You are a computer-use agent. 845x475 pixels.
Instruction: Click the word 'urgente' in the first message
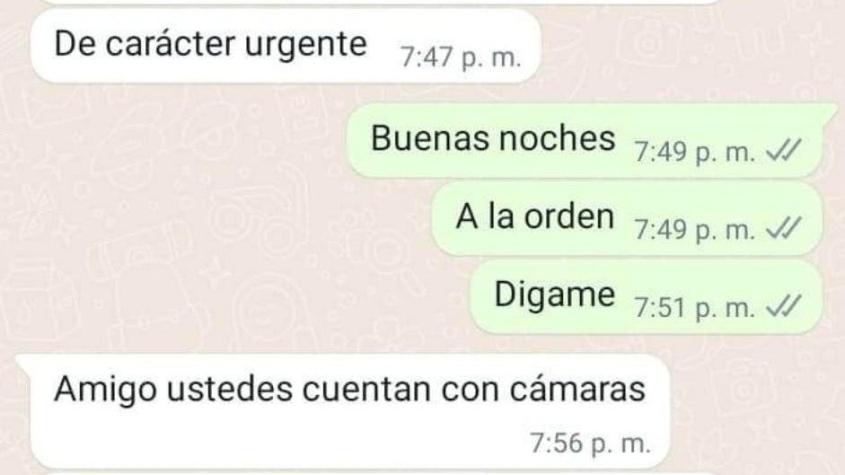point(306,45)
